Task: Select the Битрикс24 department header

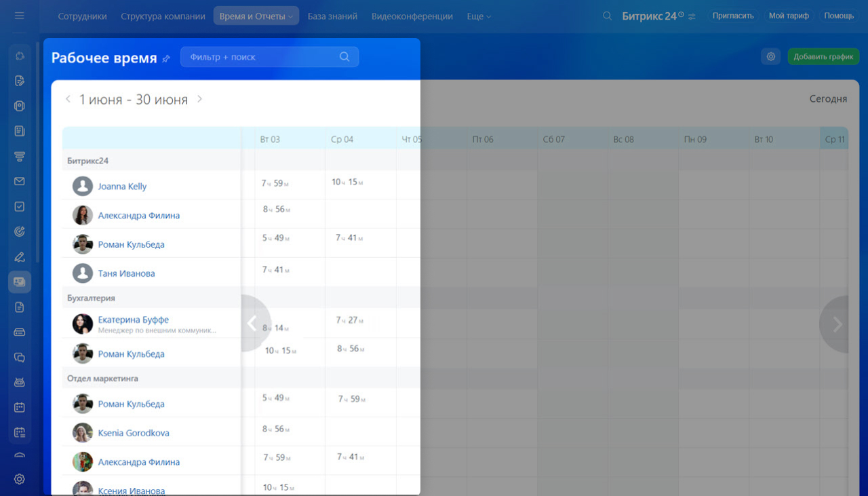Action: pyautogui.click(x=87, y=161)
